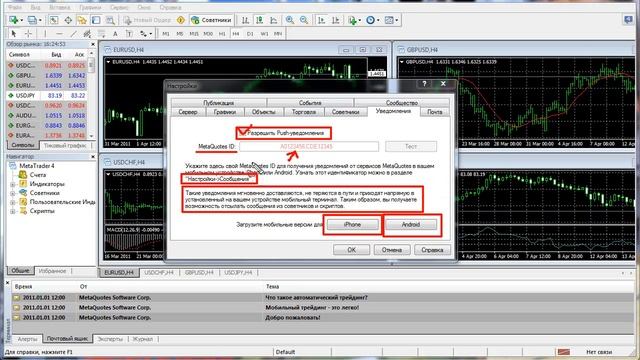
Task: Toggle the Terminal panel toolbar icon
Action: (x=96, y=20)
